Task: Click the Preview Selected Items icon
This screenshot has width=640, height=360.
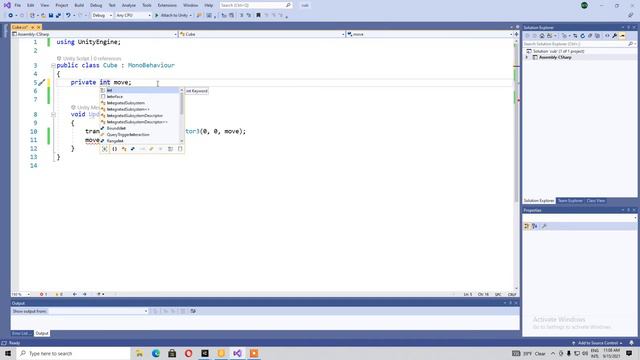Action: point(622,36)
